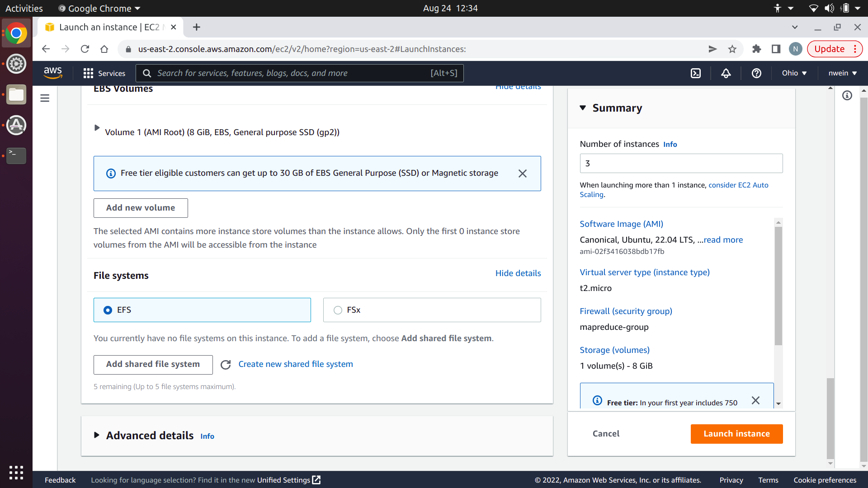Open AWS CloudShell icon
This screenshot has width=868, height=488.
pyautogui.click(x=696, y=73)
